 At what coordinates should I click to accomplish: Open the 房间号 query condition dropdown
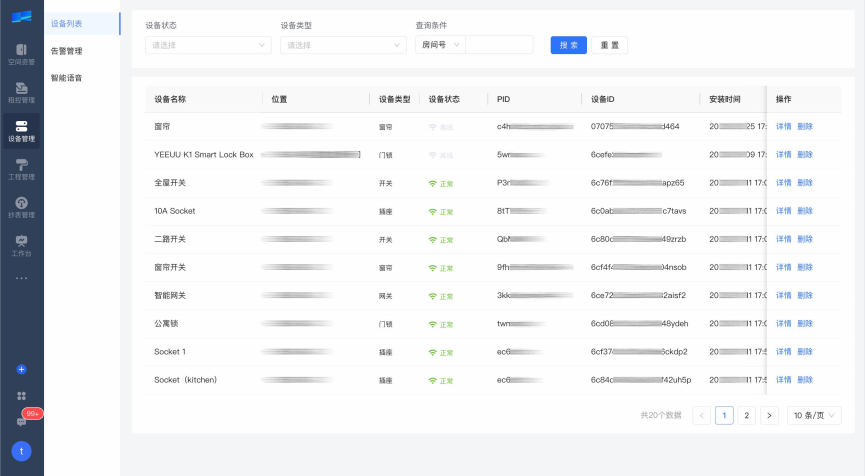[440, 45]
